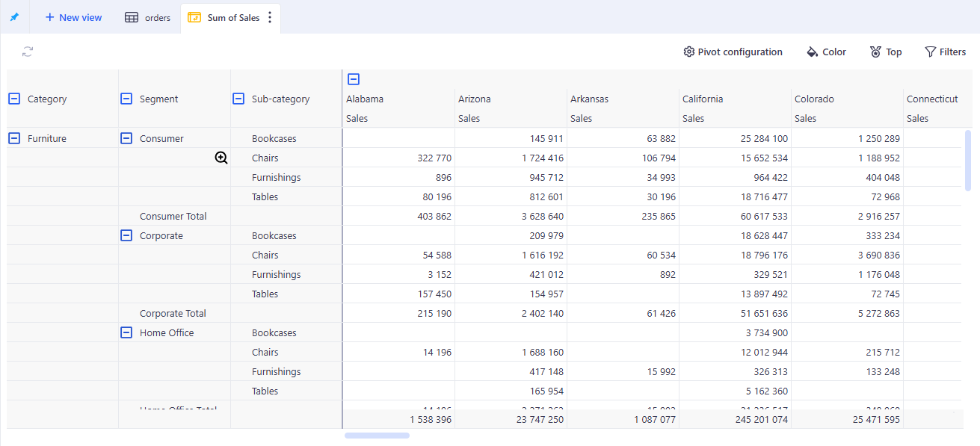The image size is (980, 446).
Task: Click the horizontal scrollbar thumb
Action: (377, 435)
